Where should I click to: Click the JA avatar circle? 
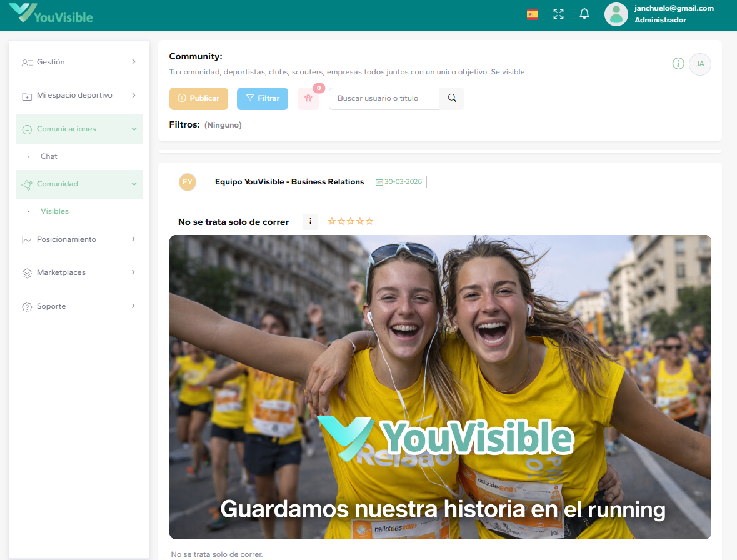tap(699, 63)
